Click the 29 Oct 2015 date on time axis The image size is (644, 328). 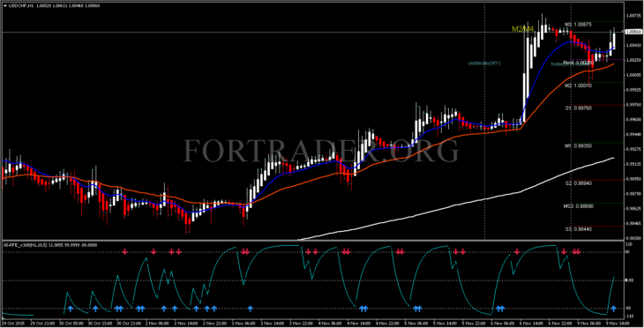(13, 324)
